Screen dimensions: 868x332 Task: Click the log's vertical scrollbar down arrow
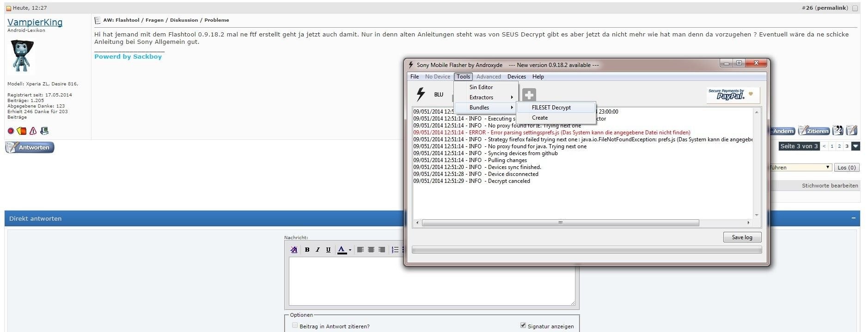click(x=757, y=215)
